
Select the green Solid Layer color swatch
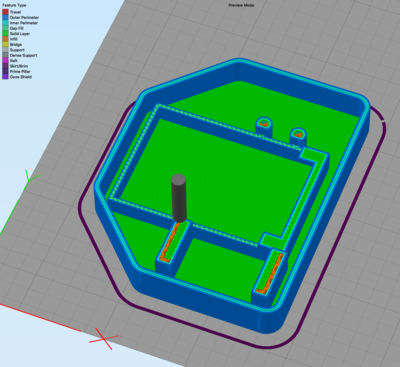point(5,34)
